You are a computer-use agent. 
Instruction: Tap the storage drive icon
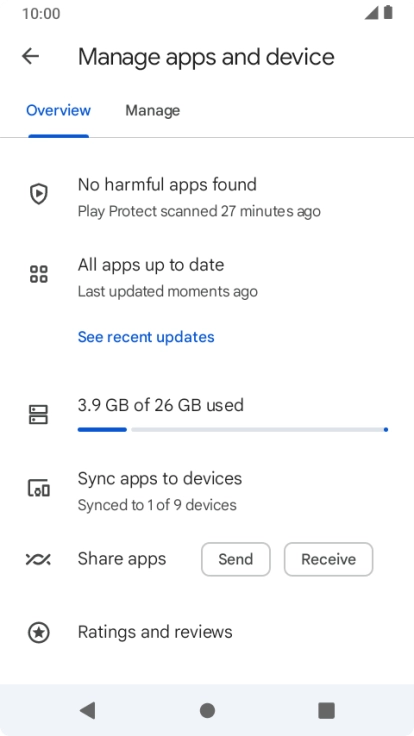tap(38, 415)
